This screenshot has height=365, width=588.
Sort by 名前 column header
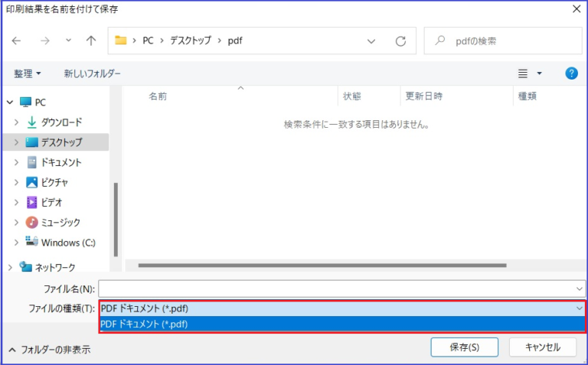click(158, 96)
